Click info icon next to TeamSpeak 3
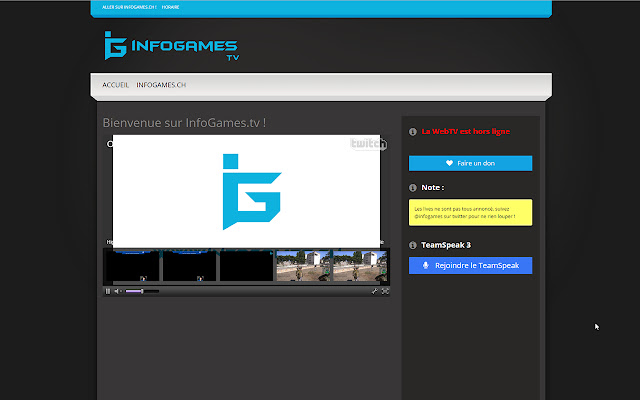 pyautogui.click(x=414, y=245)
